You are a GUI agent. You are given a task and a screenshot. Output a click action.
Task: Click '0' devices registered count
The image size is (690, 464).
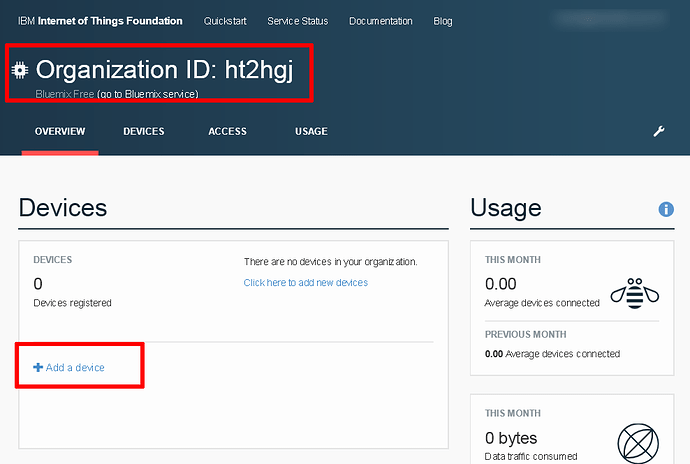tap(38, 284)
